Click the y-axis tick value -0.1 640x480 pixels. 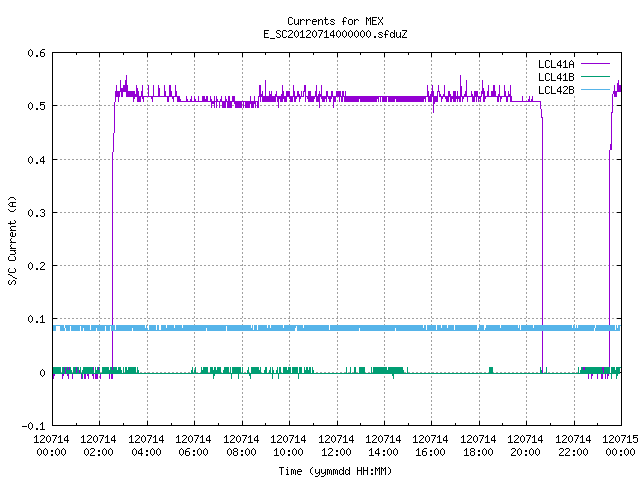point(33,426)
